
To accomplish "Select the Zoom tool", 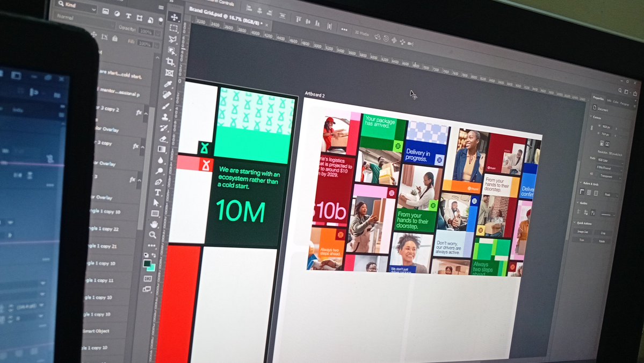I will click(153, 234).
